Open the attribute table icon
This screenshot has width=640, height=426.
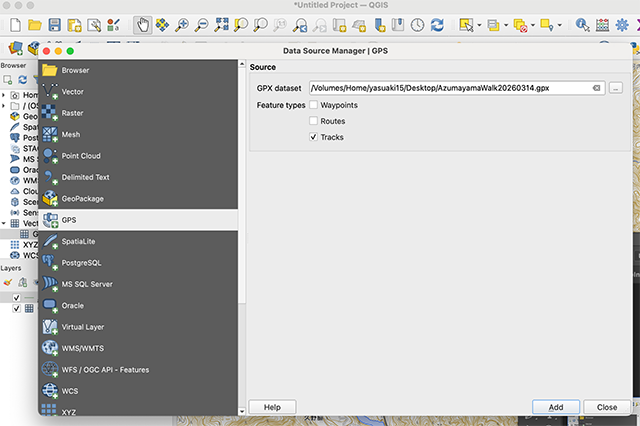(602, 25)
